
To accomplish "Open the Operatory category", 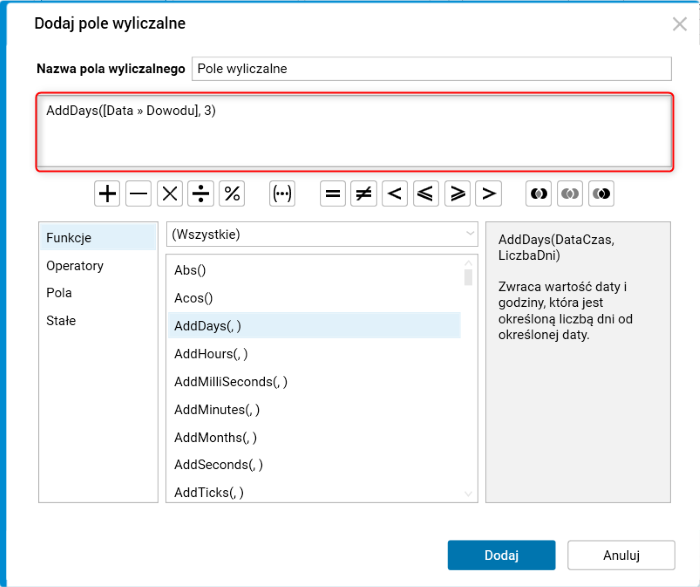I will [x=75, y=266].
